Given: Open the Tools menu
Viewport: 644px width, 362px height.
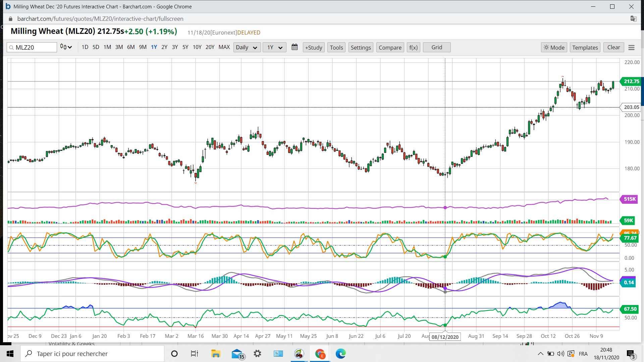Looking at the screenshot, I should point(336,48).
